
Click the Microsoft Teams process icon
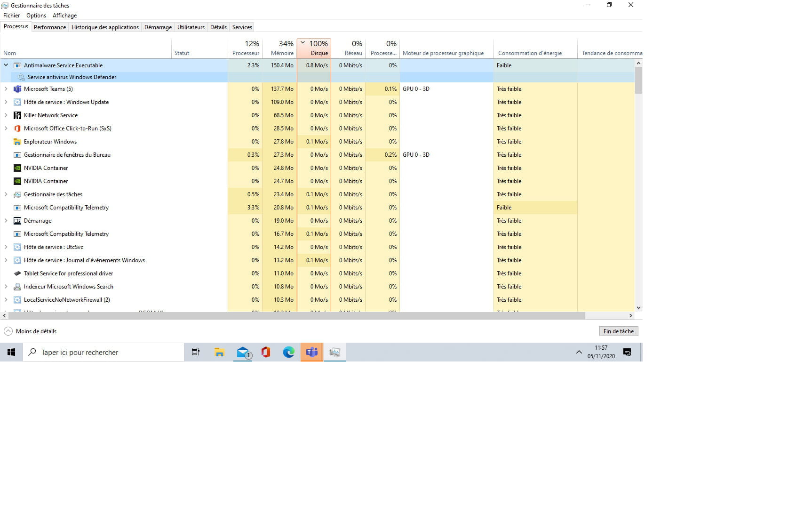tap(17, 89)
